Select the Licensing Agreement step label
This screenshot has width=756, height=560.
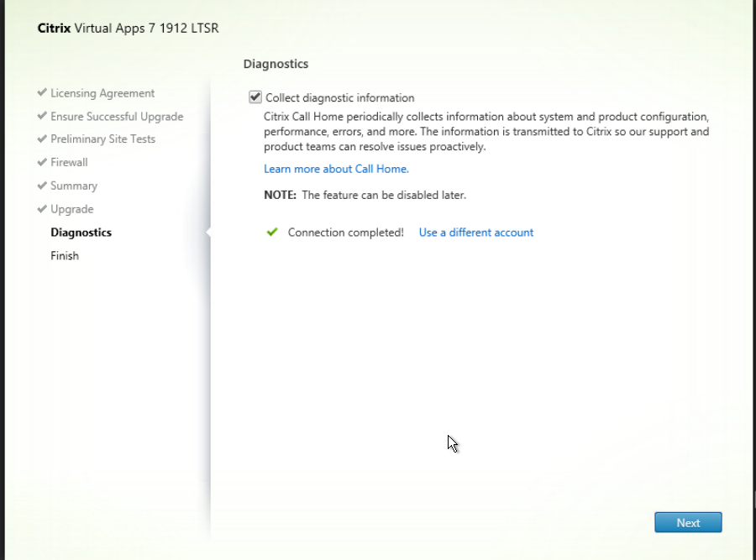[x=102, y=93]
